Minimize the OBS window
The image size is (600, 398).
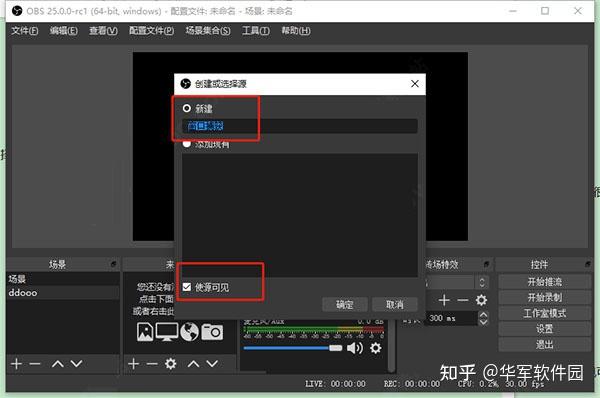pyautogui.click(x=513, y=11)
